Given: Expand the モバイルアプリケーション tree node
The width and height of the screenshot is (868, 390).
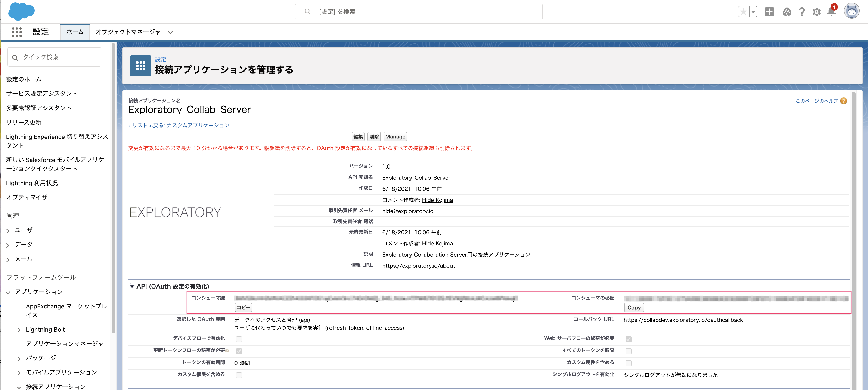Looking at the screenshot, I should 19,373.
